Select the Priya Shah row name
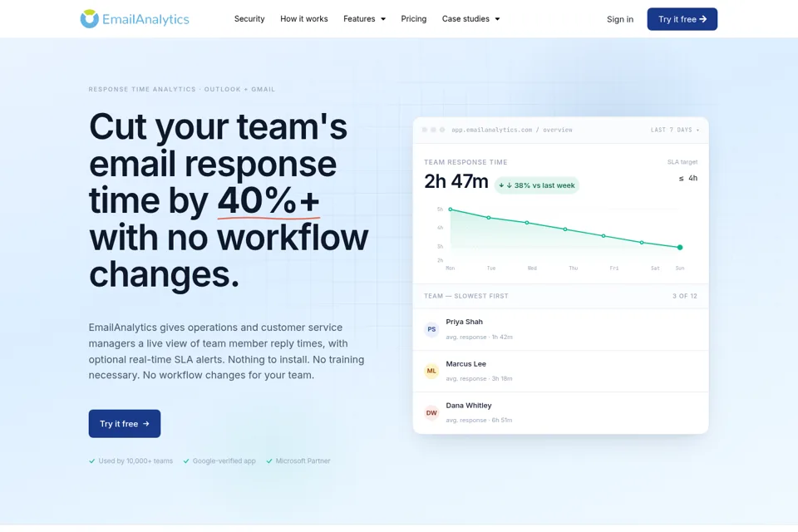This screenshot has width=798, height=532. pyautogui.click(x=464, y=322)
